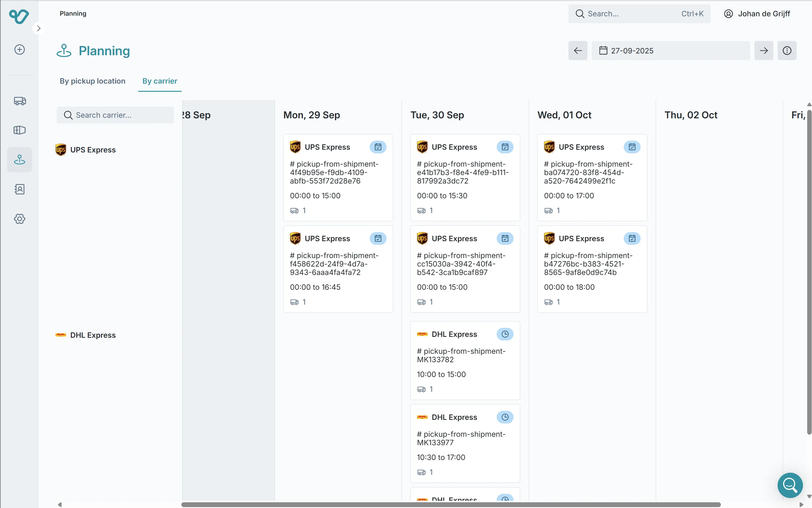Click the company logo at top left
This screenshot has width=812, height=508.
(x=19, y=17)
